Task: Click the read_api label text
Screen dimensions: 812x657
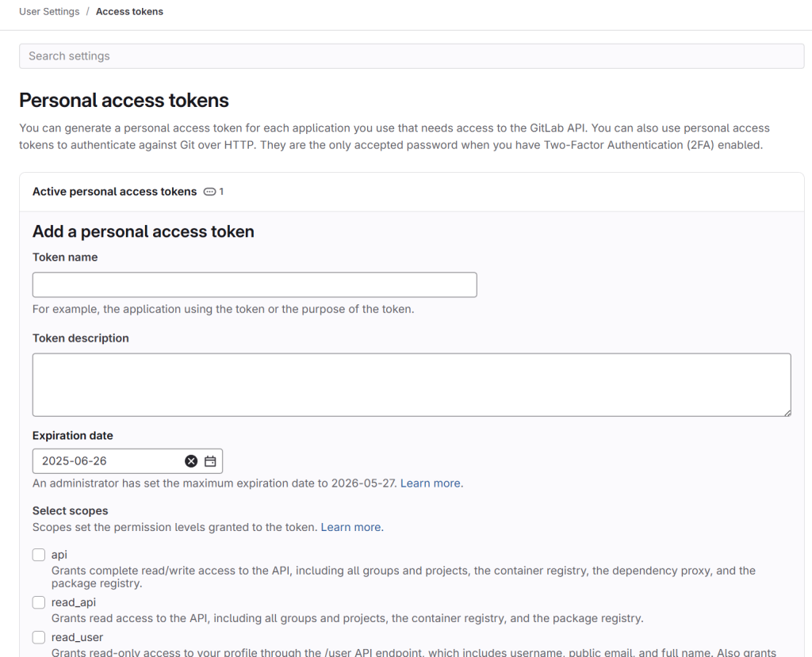Action: coord(74,602)
